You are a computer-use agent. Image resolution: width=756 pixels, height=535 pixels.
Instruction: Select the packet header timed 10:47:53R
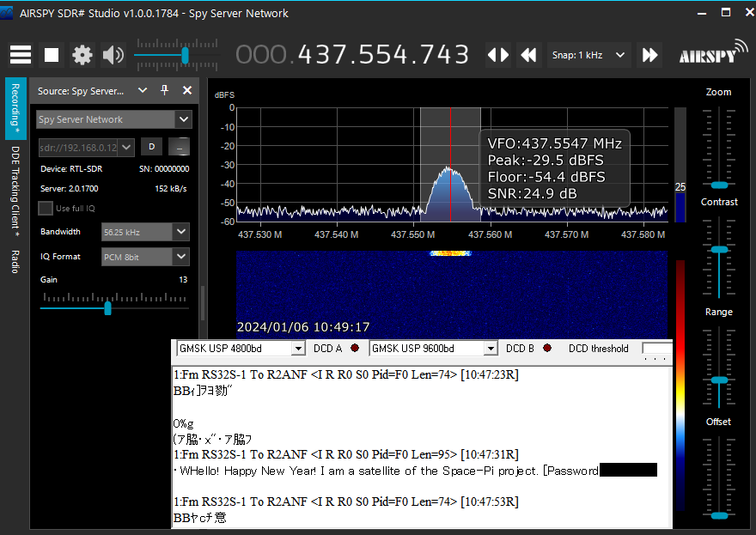346,502
